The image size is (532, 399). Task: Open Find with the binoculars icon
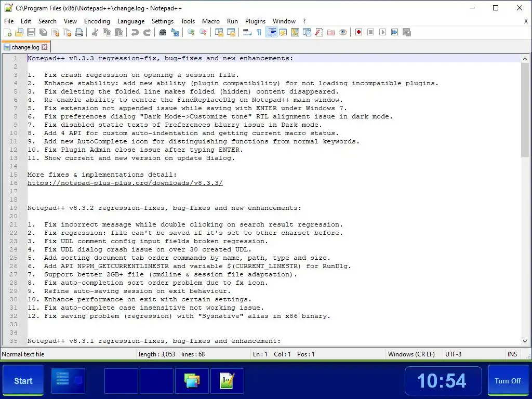coord(163,32)
